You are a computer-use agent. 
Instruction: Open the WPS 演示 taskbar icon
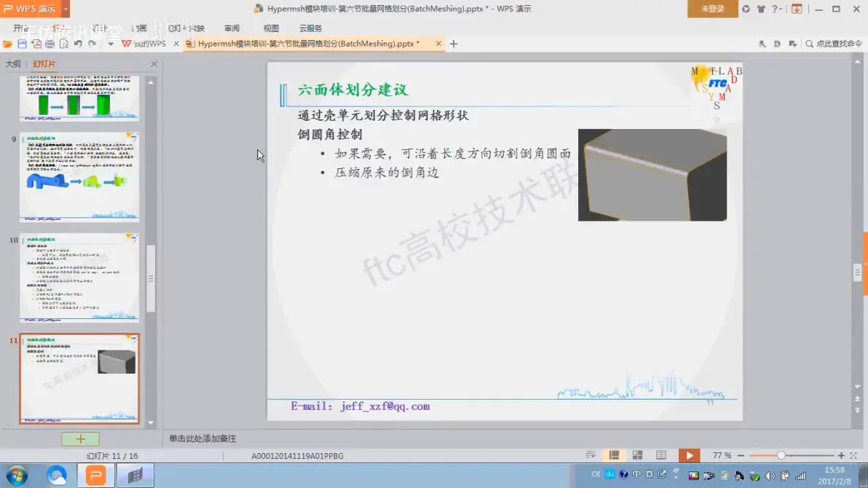96,476
